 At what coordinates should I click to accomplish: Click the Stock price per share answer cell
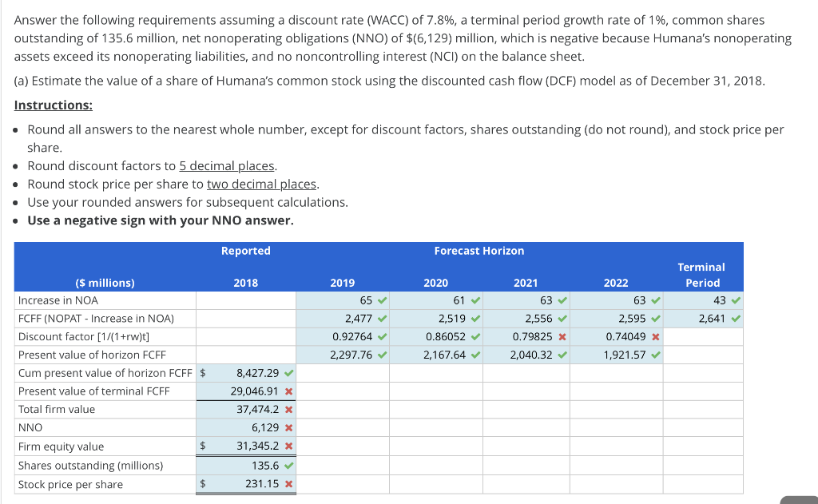(256, 484)
